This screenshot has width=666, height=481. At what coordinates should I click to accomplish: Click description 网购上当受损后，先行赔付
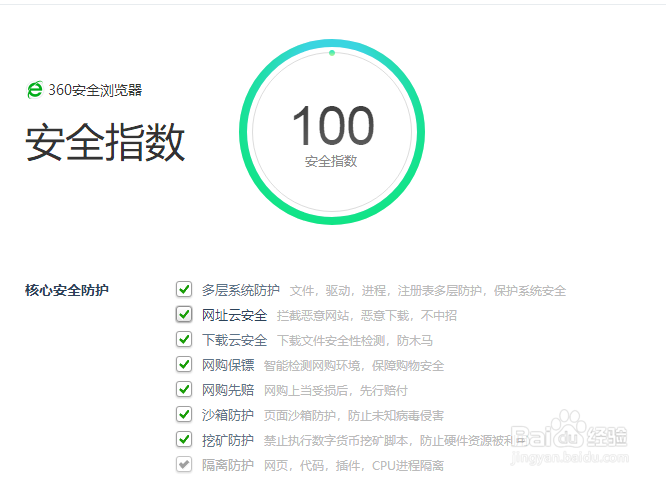click(x=336, y=390)
